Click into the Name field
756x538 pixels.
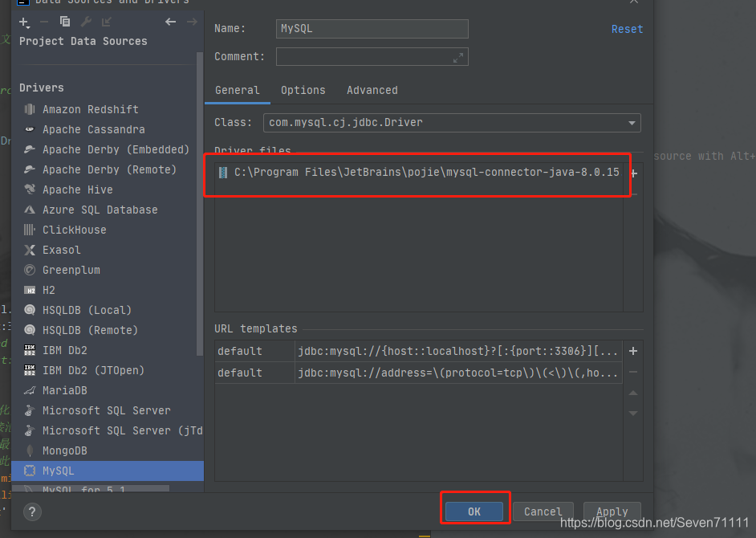click(x=372, y=29)
